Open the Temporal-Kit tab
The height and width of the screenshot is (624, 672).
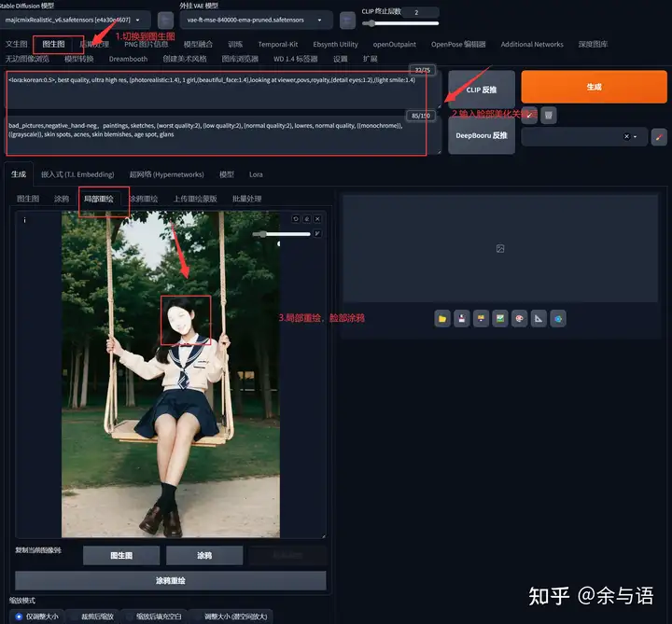click(278, 44)
